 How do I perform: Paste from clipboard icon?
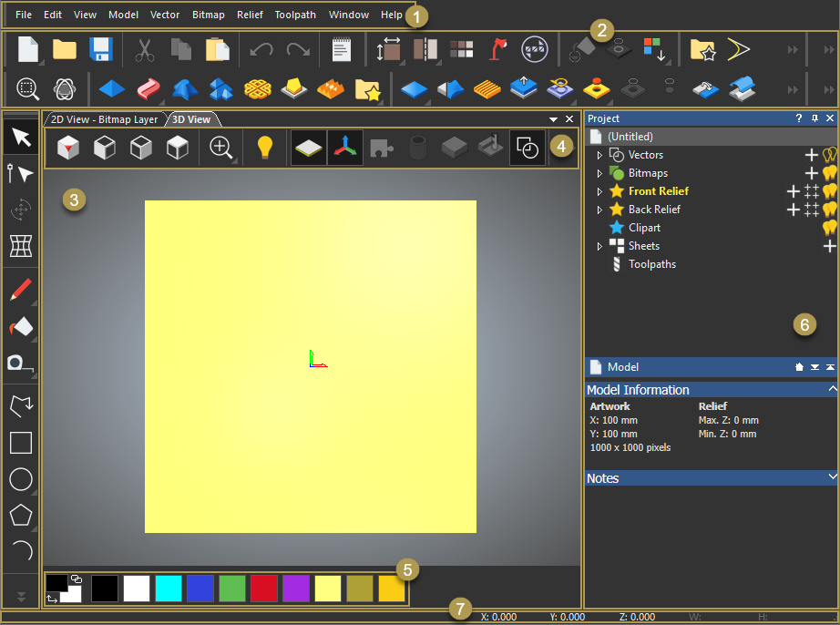tap(218, 49)
